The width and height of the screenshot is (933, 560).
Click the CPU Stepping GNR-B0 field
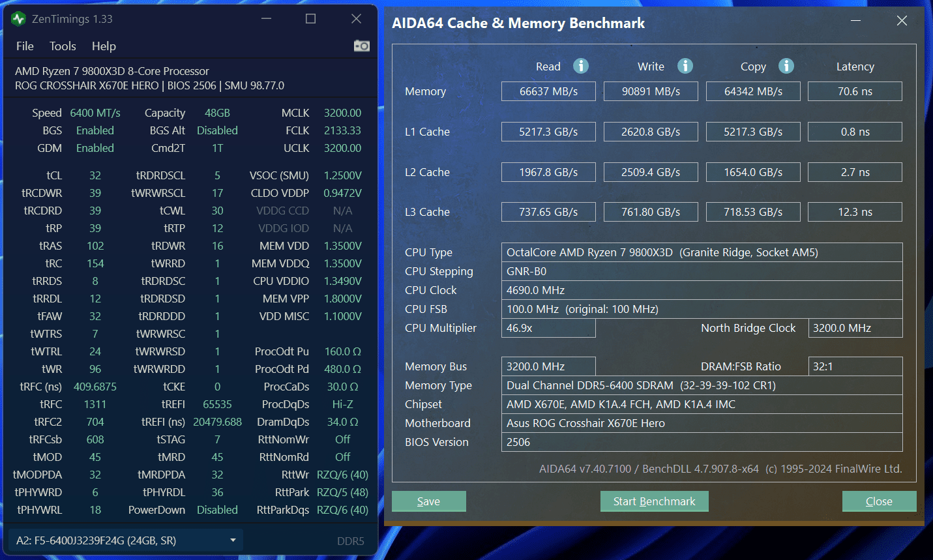click(702, 271)
